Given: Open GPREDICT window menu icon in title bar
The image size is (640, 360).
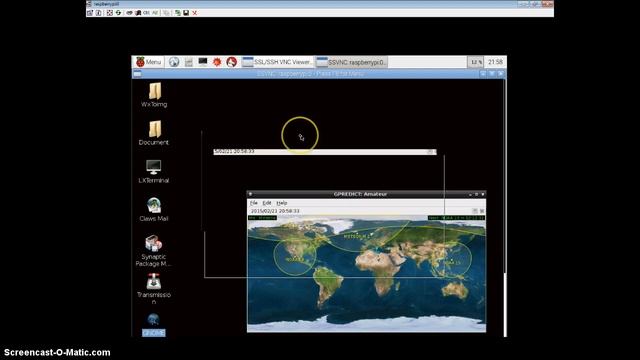Looking at the screenshot, I should click(250, 194).
